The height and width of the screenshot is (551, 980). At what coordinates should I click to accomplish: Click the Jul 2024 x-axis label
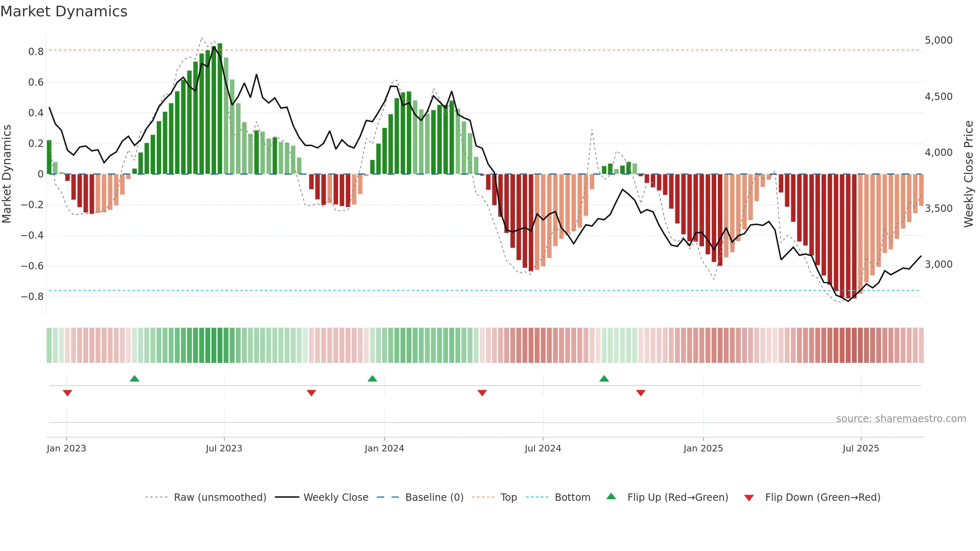point(543,448)
